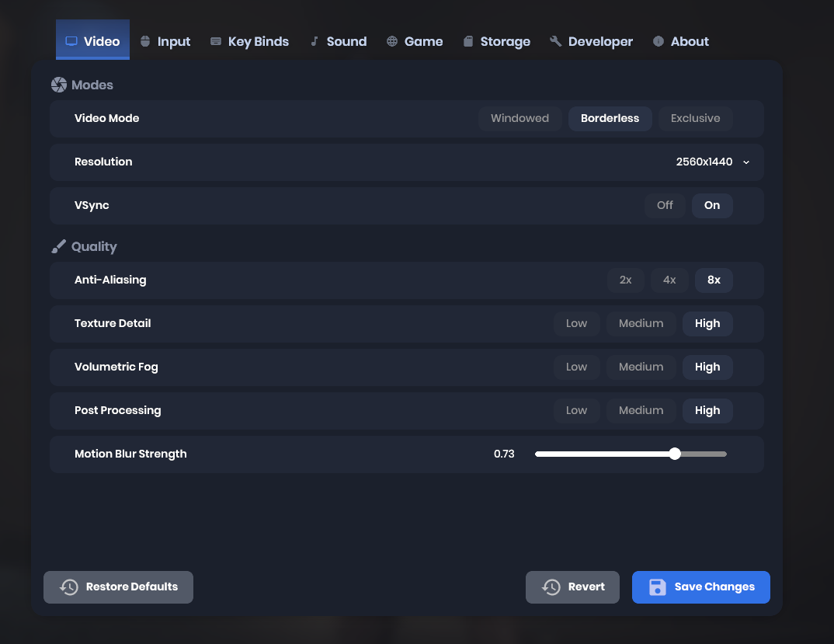Set Anti-Aliasing to 4x
This screenshot has height=644, width=834.
[x=669, y=280]
